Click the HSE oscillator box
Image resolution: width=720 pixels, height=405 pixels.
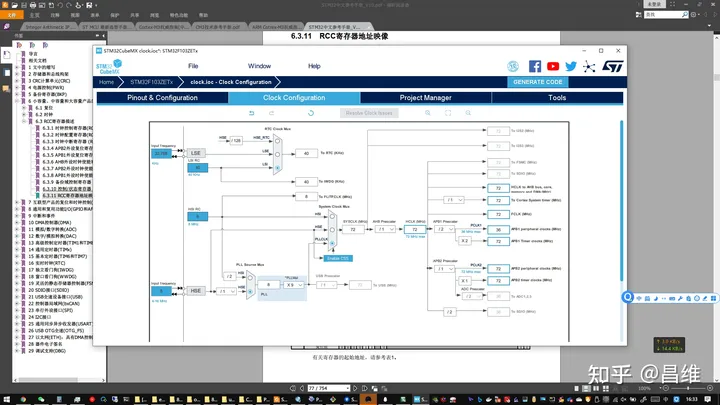coord(196,291)
